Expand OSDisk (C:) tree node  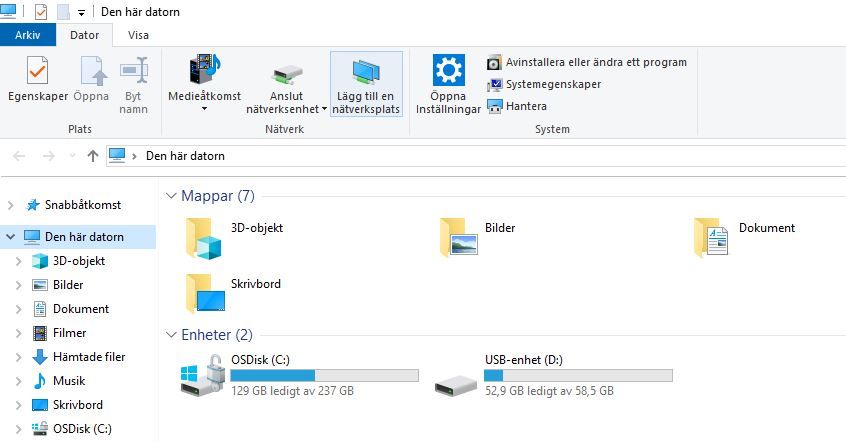coord(19,429)
